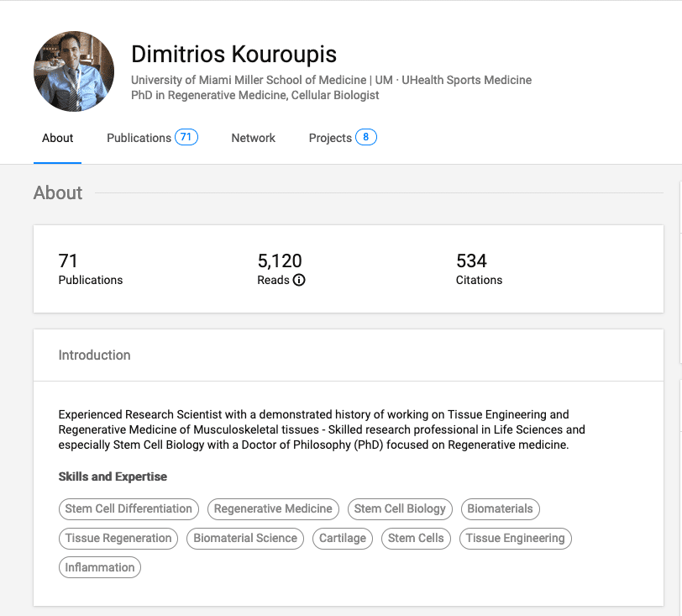682x616 pixels.
Task: Select the Stem Cell Differentiation skill tag
Action: pos(129,509)
